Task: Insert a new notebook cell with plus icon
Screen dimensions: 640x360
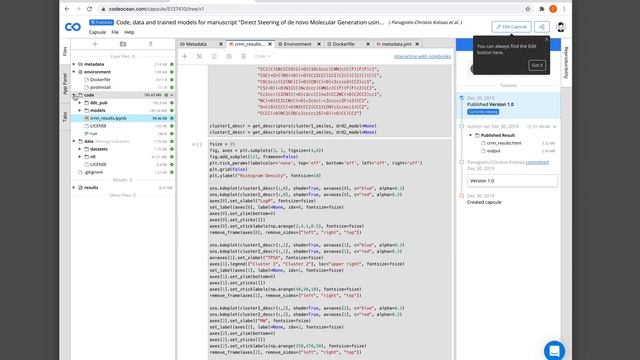Action: coord(184,56)
